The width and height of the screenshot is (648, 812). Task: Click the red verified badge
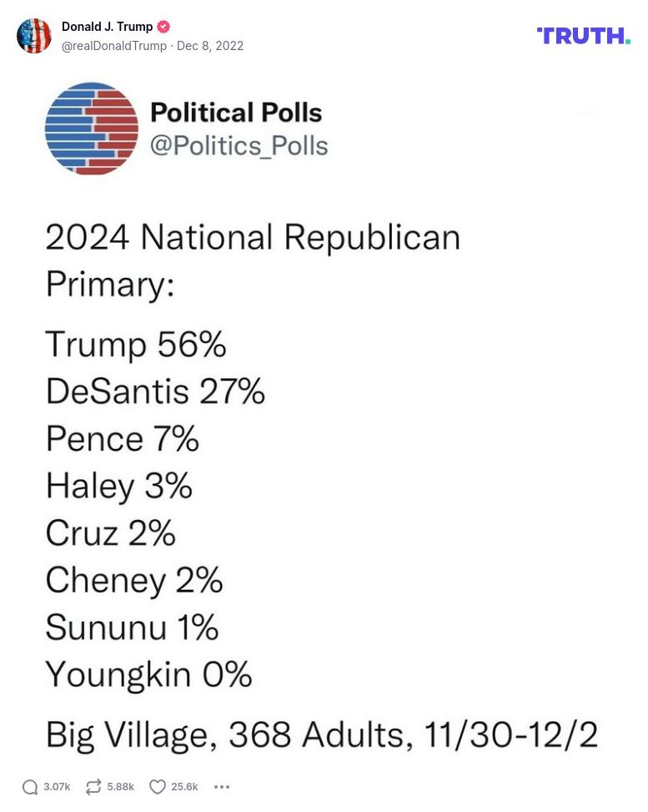coord(163,27)
